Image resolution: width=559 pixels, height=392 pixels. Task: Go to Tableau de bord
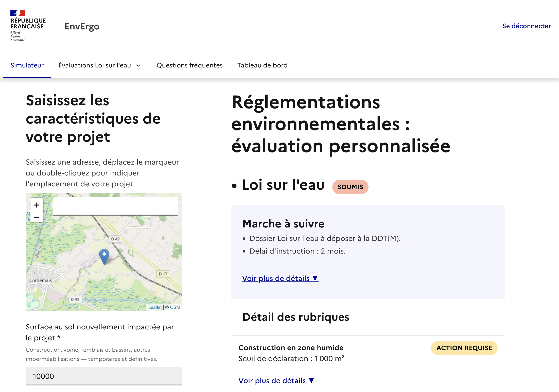coord(262,65)
